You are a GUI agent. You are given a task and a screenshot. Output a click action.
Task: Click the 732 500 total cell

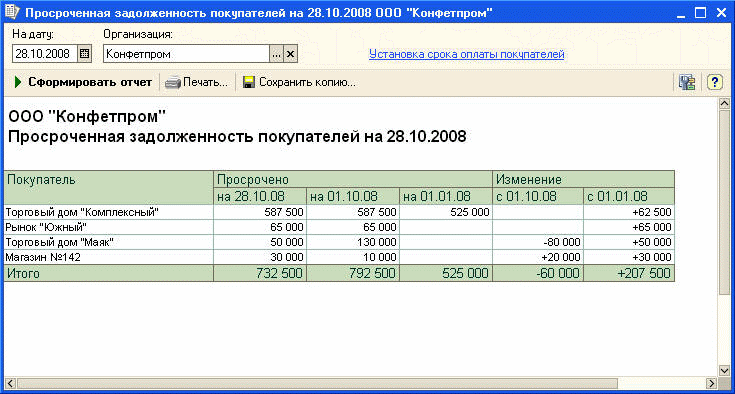(260, 273)
